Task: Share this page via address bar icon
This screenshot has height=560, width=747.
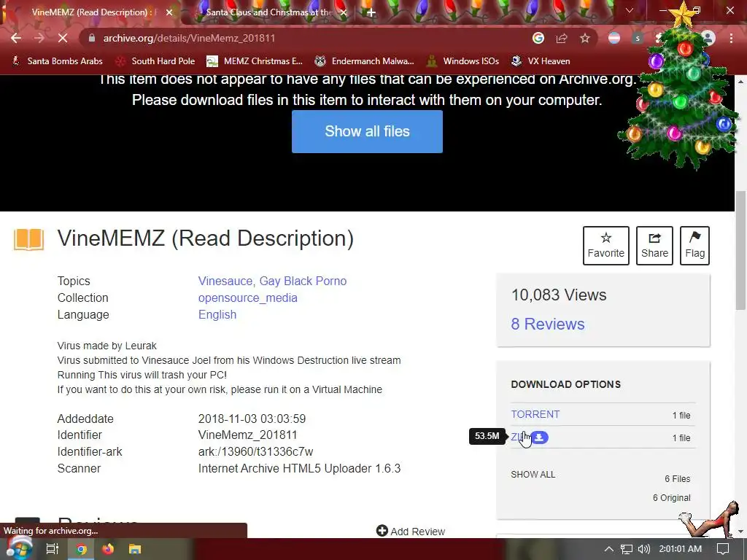Action: [562, 38]
